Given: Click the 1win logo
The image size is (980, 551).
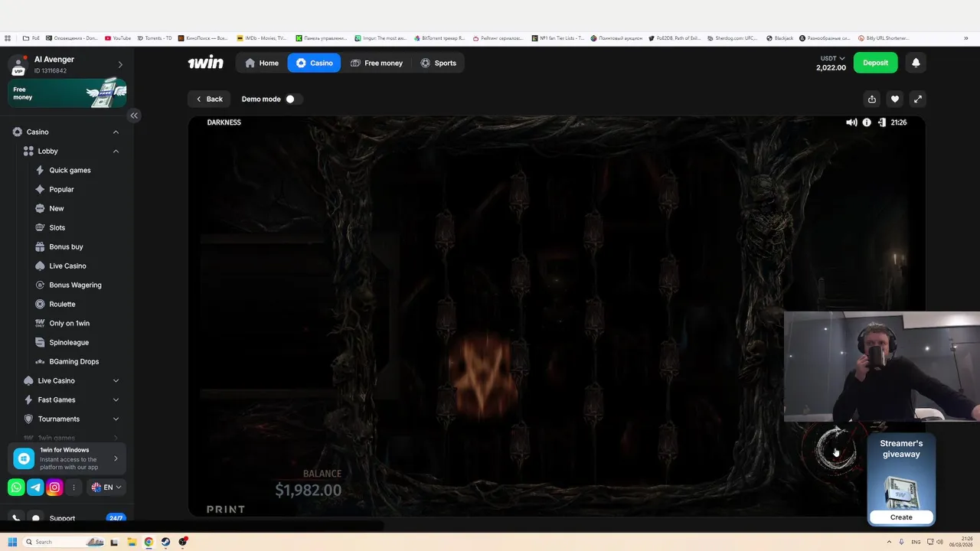Looking at the screenshot, I should [206, 63].
